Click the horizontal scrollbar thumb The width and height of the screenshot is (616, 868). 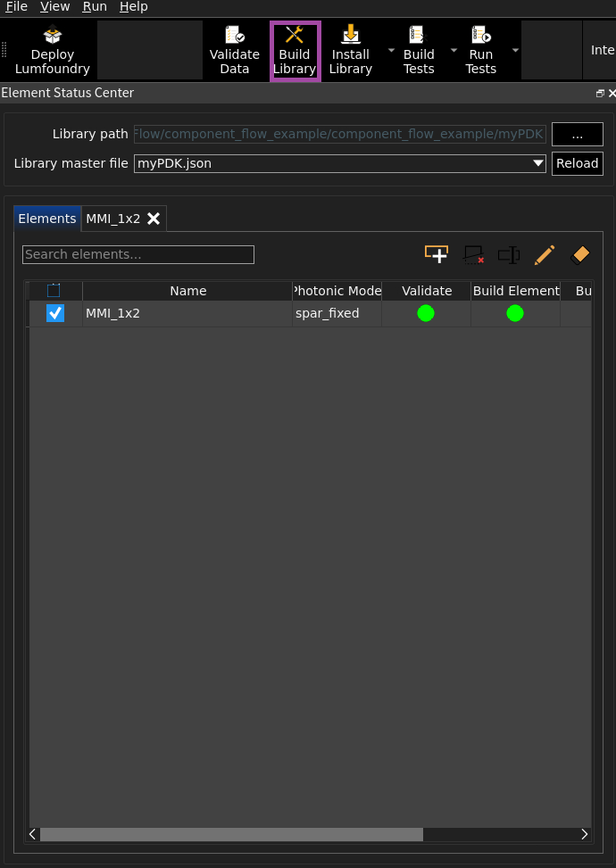[231, 834]
